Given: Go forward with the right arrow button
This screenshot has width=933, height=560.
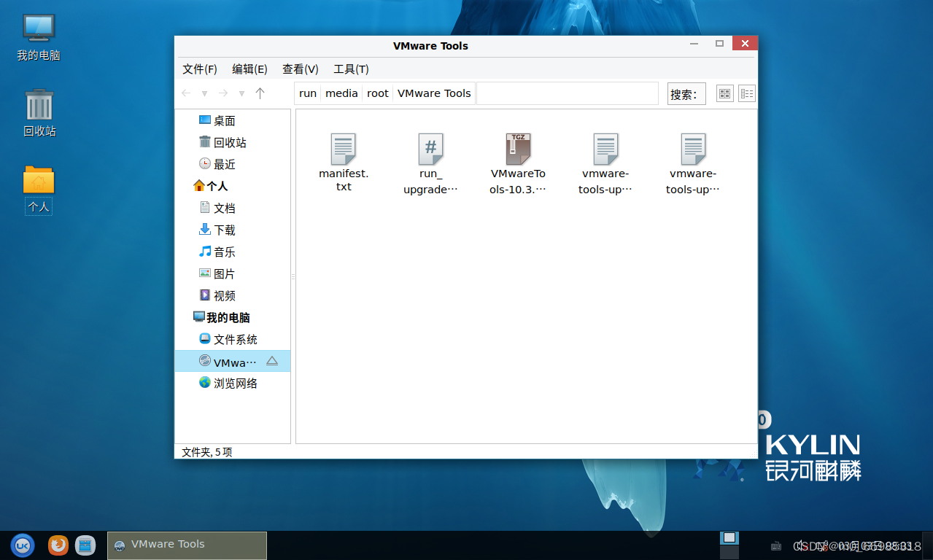Looking at the screenshot, I should 223,93.
